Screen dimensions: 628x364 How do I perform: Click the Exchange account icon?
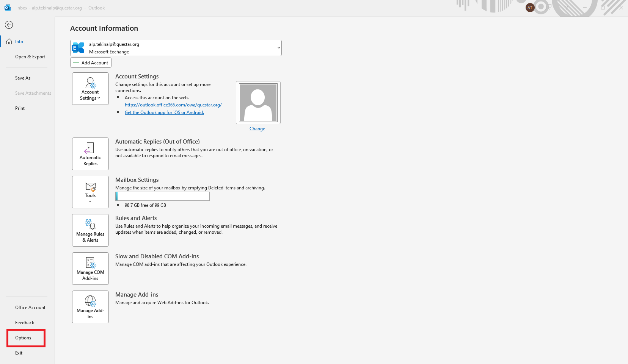click(x=78, y=48)
